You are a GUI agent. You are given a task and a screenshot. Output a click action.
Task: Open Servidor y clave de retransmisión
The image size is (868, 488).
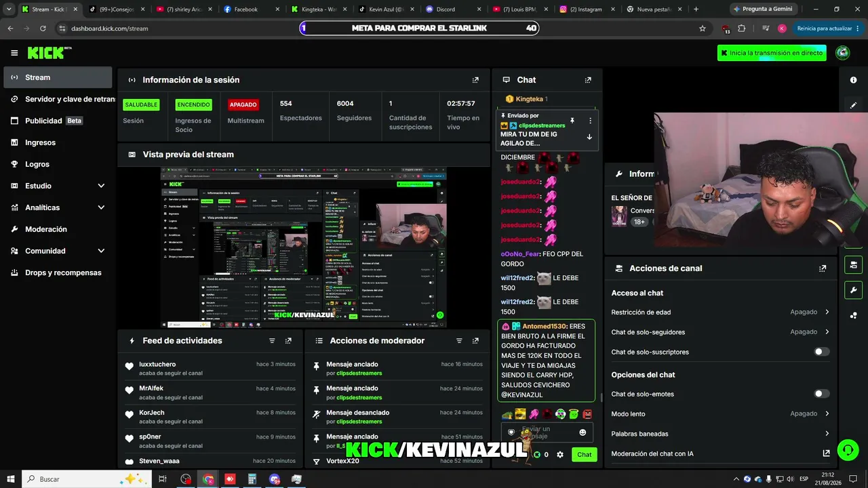(58, 99)
